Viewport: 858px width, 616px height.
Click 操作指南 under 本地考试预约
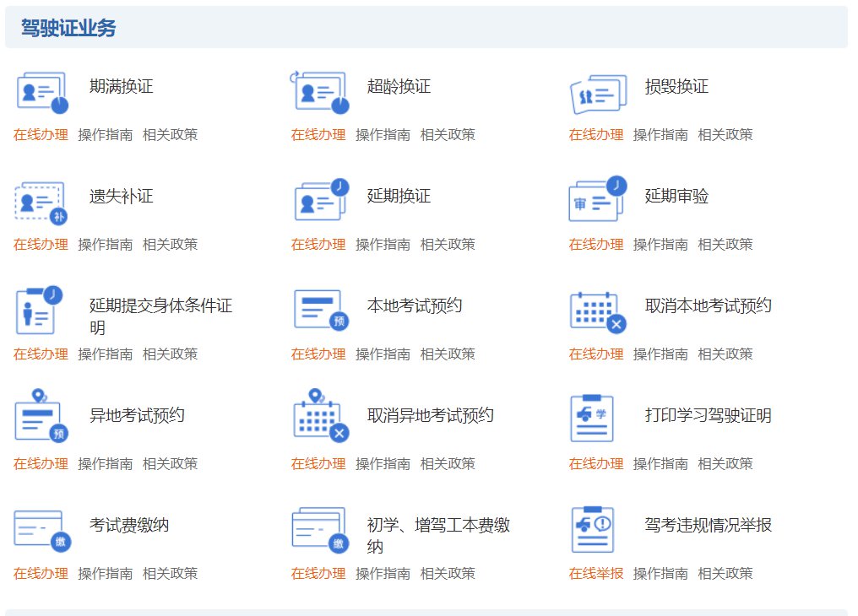click(x=383, y=354)
